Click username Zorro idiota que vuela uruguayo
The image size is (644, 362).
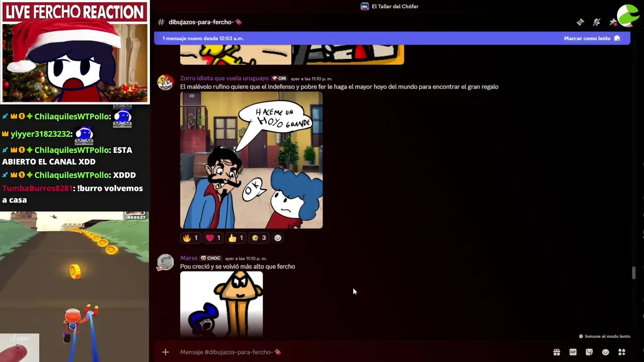coord(224,78)
